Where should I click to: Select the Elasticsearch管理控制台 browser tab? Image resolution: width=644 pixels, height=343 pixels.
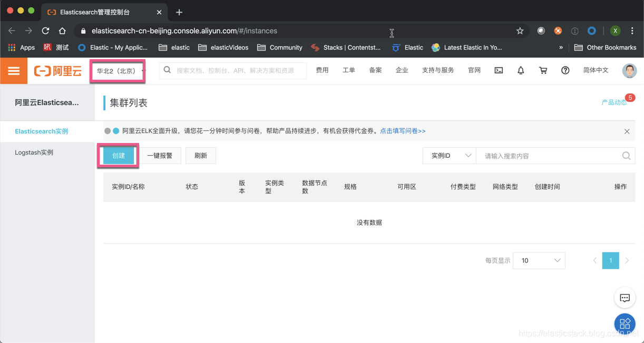pyautogui.click(x=103, y=12)
